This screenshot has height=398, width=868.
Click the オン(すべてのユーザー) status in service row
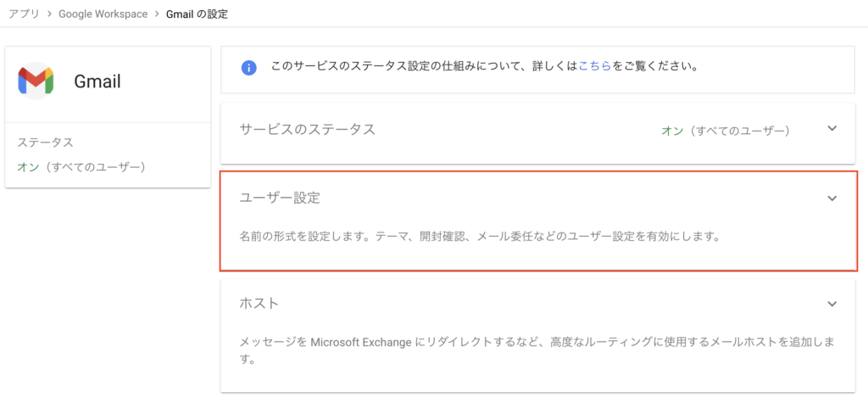[x=726, y=131]
